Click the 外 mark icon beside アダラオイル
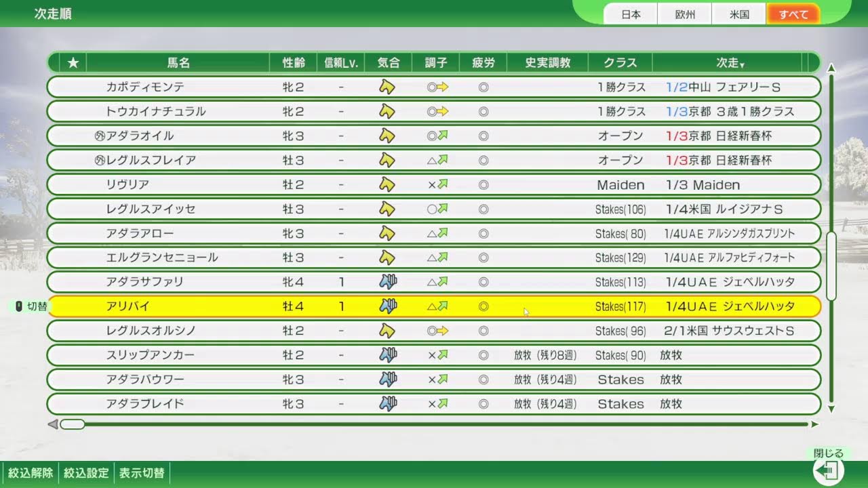Screen dimensions: 868x488 [x=100, y=136]
